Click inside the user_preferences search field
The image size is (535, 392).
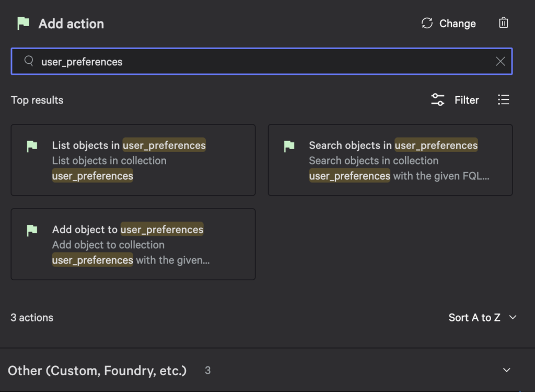(209, 61)
